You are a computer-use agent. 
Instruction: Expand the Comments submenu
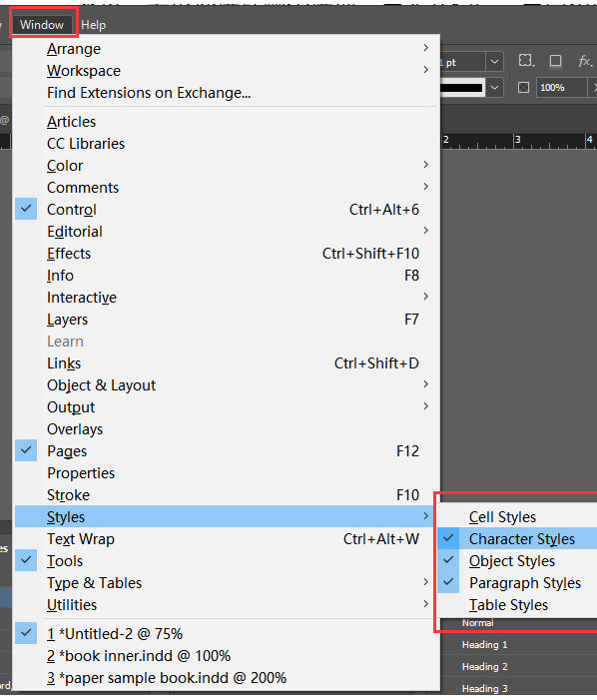click(x=227, y=187)
